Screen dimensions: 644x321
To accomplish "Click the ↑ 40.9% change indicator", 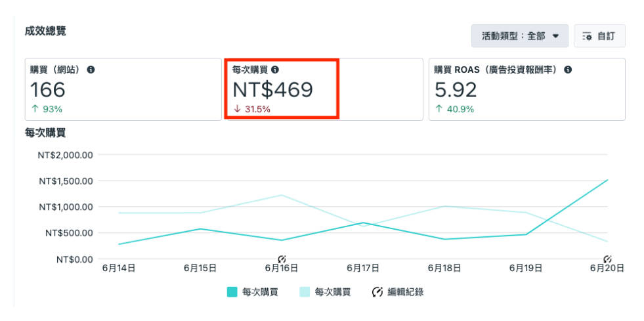I will point(454,109).
